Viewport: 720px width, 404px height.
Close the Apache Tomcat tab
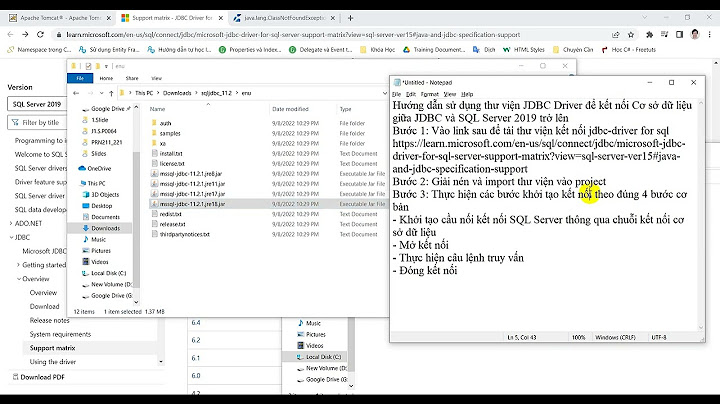tap(109, 18)
